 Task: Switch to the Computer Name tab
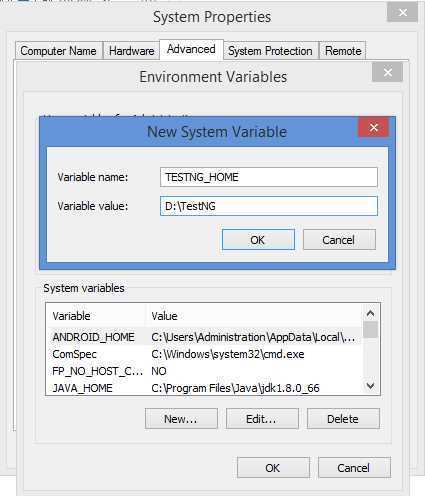(x=59, y=51)
